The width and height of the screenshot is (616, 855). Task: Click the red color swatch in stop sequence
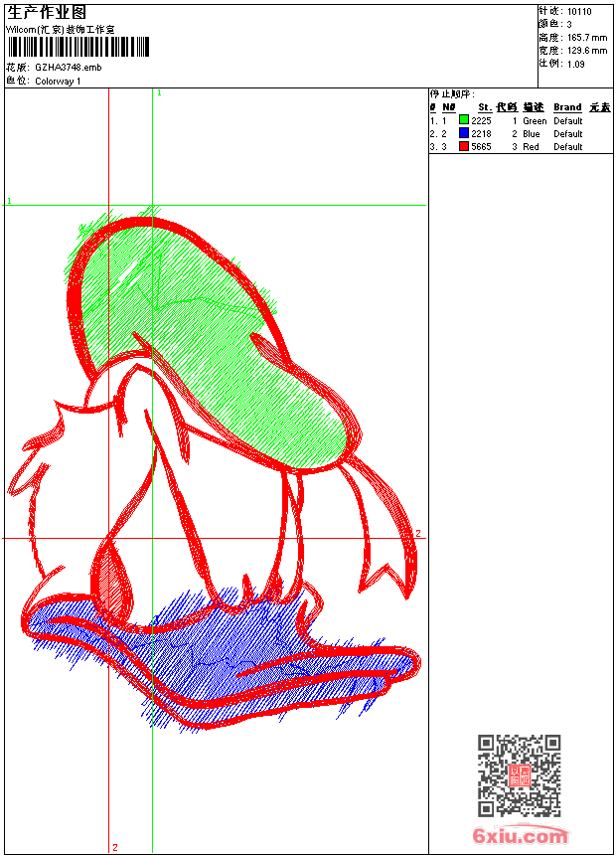tap(464, 145)
